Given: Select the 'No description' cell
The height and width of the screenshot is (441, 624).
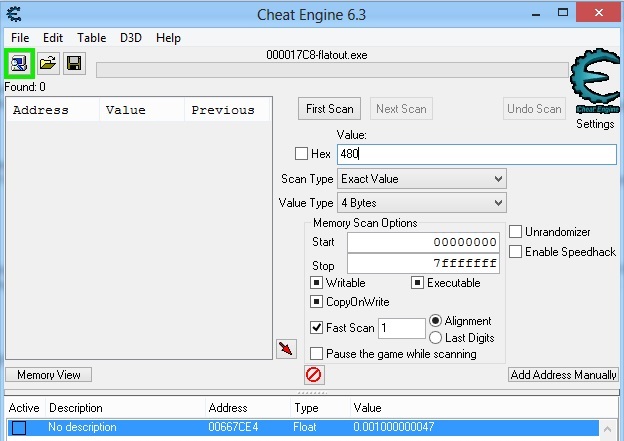Looking at the screenshot, I should coord(82,427).
